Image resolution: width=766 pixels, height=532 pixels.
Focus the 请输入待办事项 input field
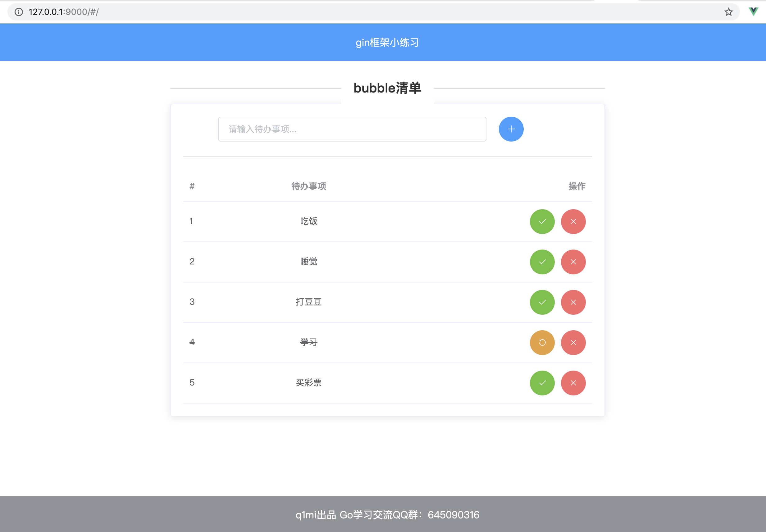352,129
